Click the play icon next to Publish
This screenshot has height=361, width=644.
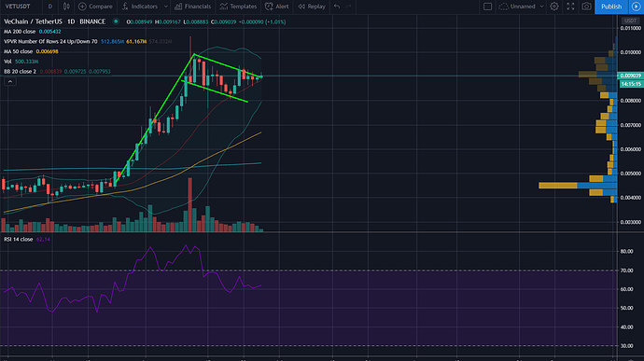pos(636,7)
